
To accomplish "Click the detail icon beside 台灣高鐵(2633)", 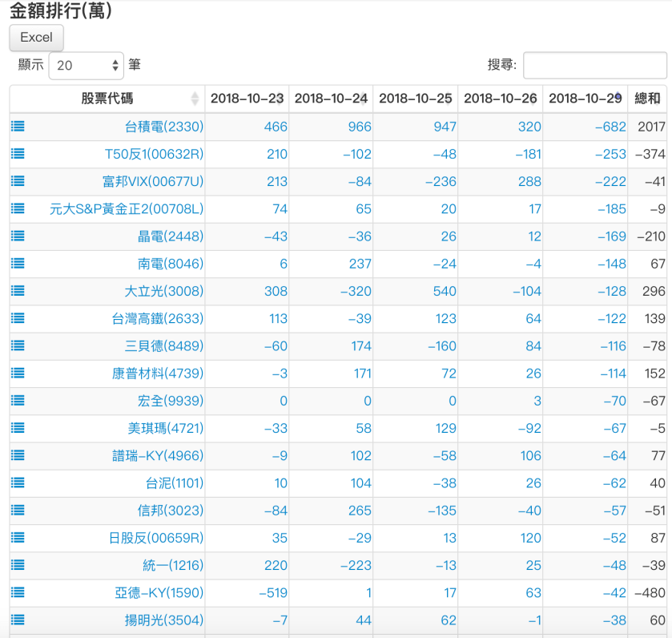I will tap(17, 318).
